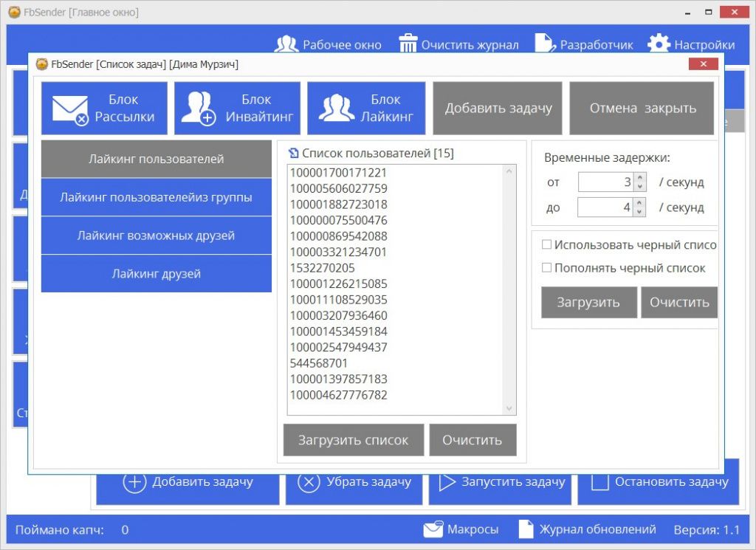Select user ID 100001882723018
Image resolution: width=756 pixels, height=550 pixels.
(x=338, y=204)
